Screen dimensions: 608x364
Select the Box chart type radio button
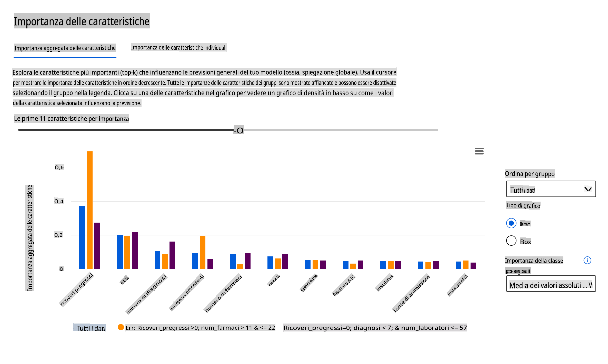(511, 241)
